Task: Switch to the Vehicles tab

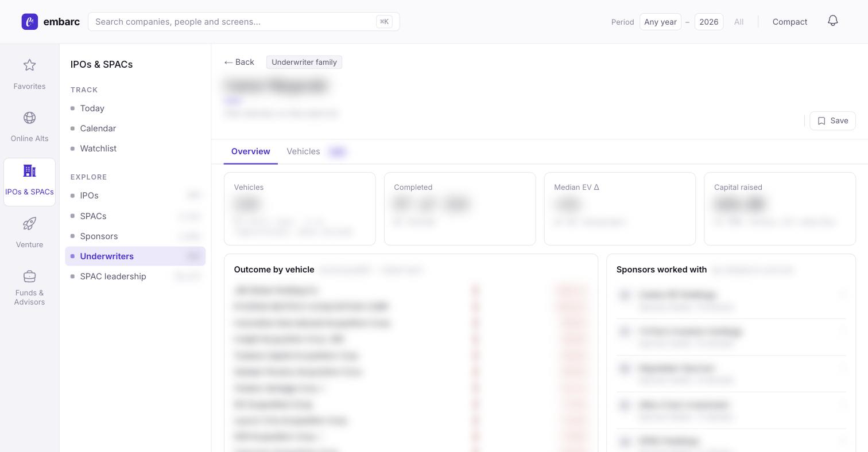Action: [x=317, y=151]
